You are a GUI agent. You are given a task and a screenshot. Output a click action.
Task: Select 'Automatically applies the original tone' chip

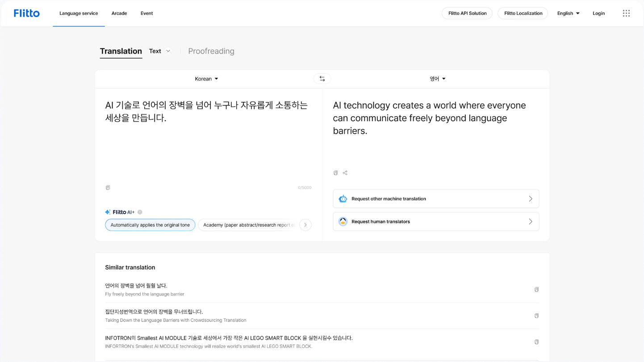[x=150, y=225]
